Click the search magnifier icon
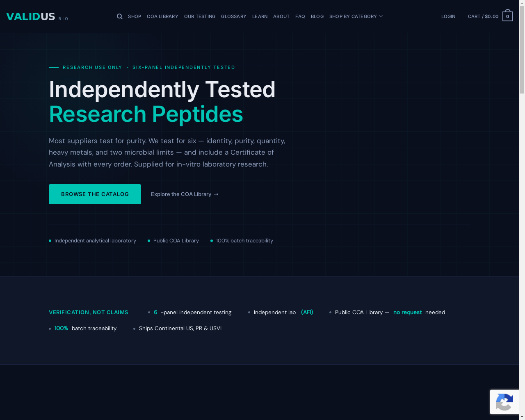The width and height of the screenshot is (525, 420). (x=119, y=16)
